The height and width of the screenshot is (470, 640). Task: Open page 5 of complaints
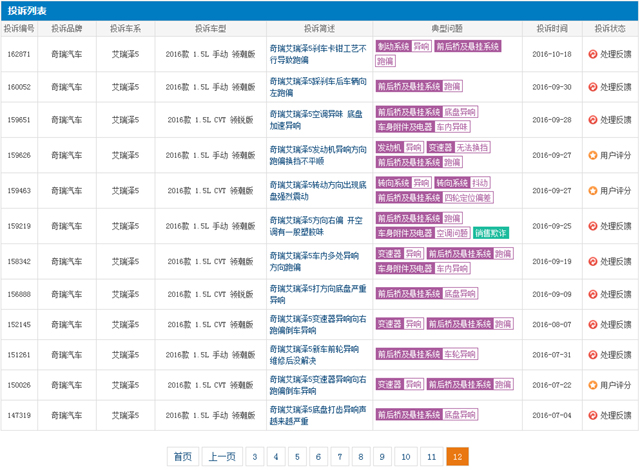pyautogui.click(x=297, y=457)
